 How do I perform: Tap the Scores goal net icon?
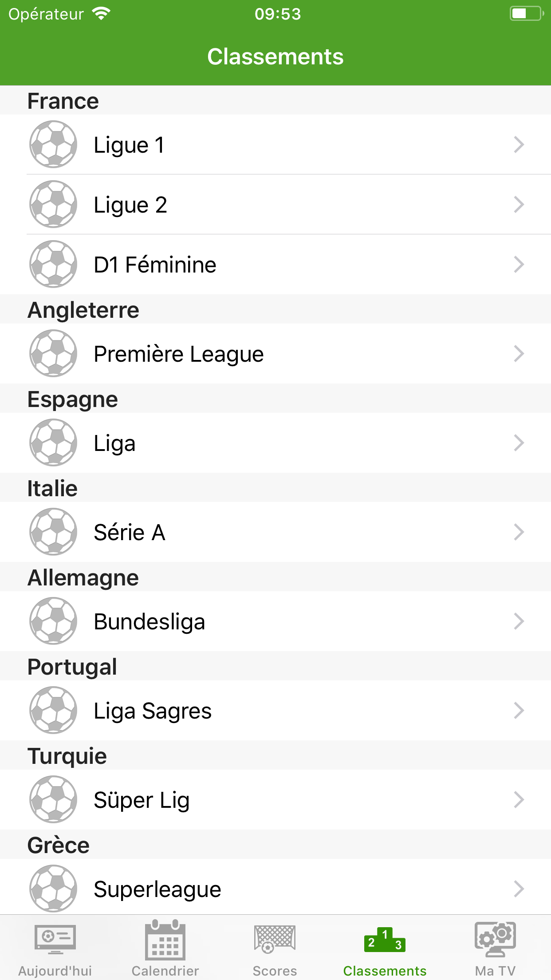click(275, 939)
